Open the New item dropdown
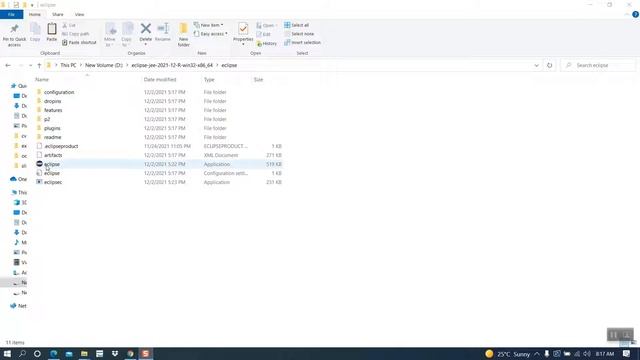The image size is (640, 360). [209, 25]
